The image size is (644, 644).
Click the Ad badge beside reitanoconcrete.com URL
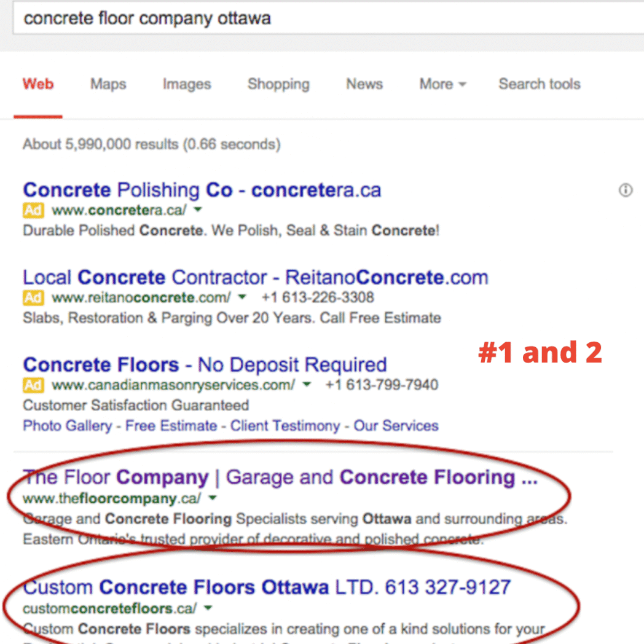(33, 298)
